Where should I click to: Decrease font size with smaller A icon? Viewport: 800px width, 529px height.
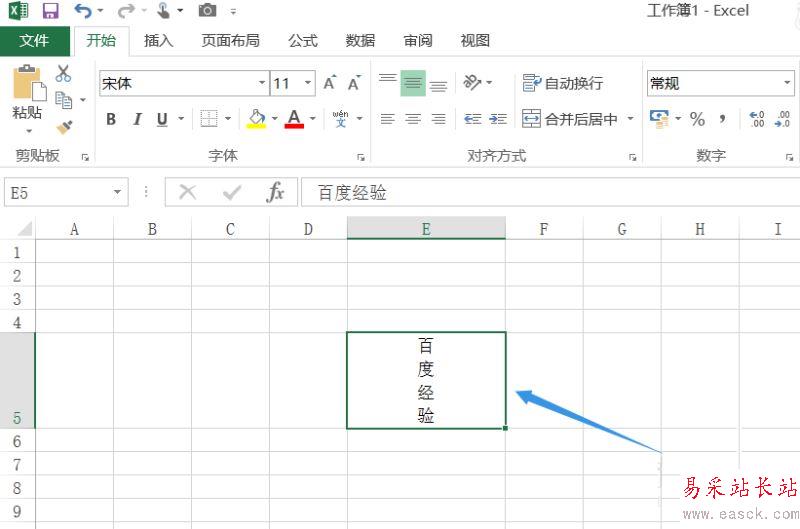(354, 83)
